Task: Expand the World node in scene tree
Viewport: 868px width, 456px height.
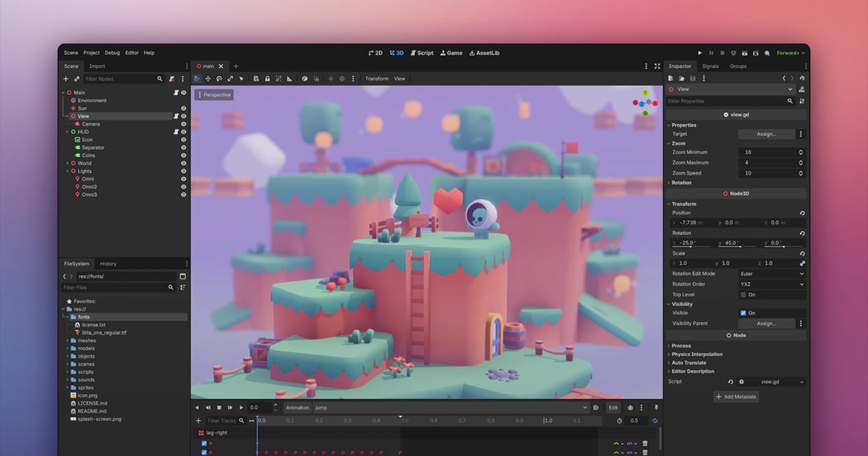Action: [x=67, y=164]
